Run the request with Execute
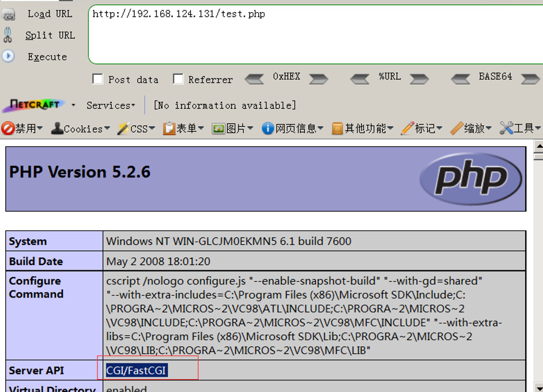Viewport: 543px width, 392px height. click(x=47, y=57)
